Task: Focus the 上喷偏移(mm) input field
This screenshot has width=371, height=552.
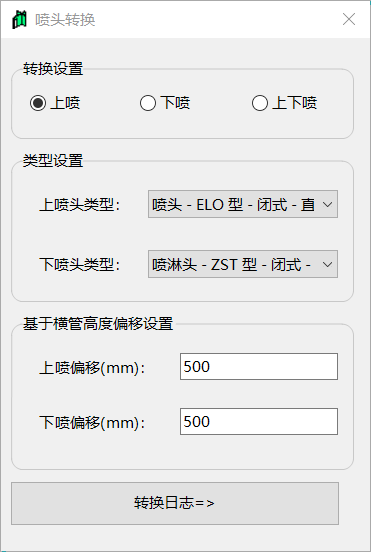Action: click(x=259, y=366)
